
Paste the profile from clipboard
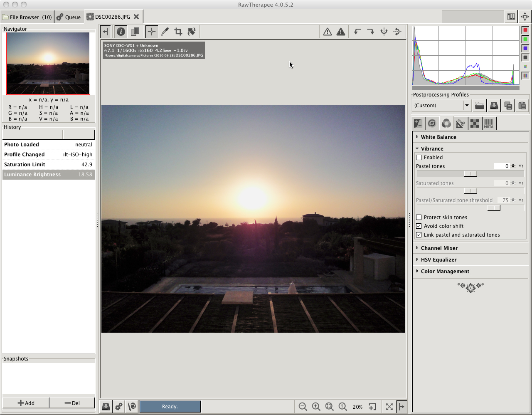coord(522,106)
